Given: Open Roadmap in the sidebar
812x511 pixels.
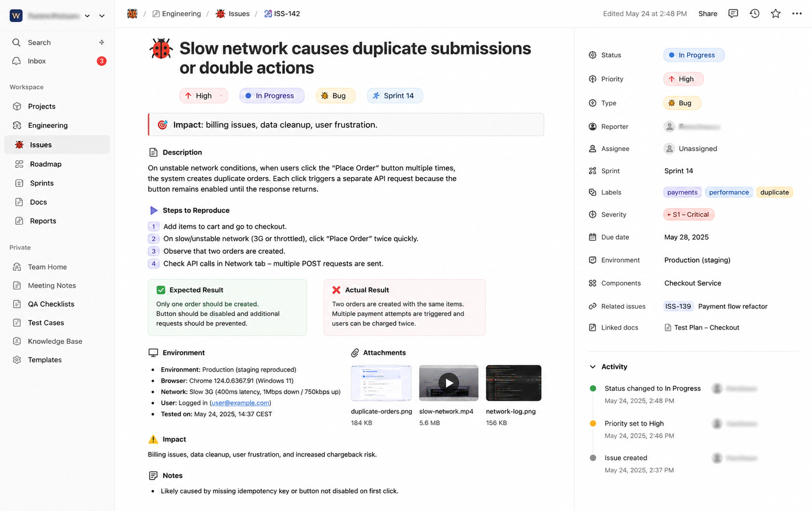Looking at the screenshot, I should (x=57, y=164).
